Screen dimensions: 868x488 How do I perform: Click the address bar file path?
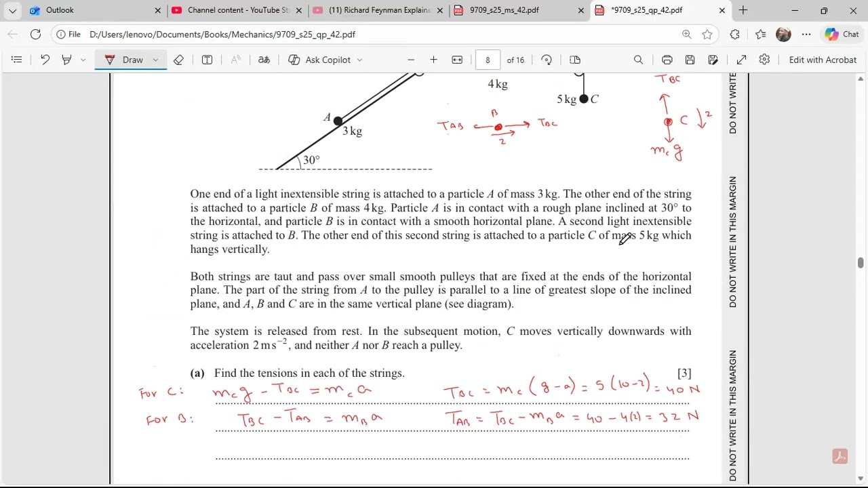pyautogui.click(x=222, y=34)
